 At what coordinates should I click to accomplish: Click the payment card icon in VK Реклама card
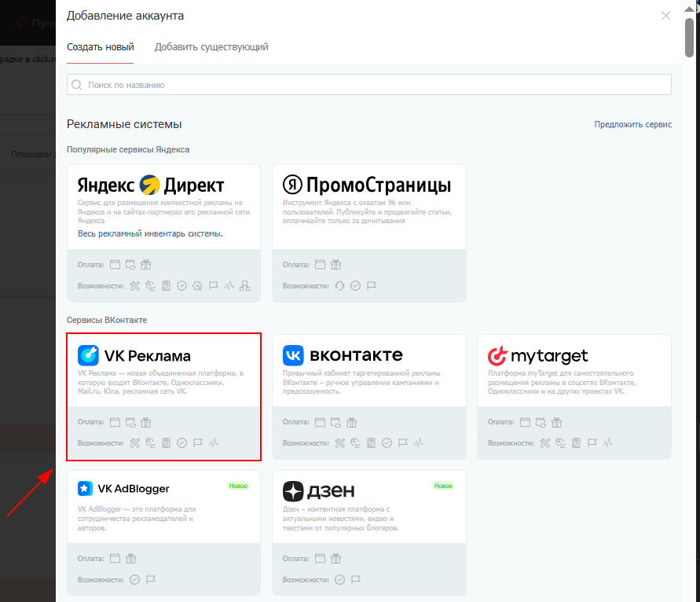pyautogui.click(x=115, y=422)
